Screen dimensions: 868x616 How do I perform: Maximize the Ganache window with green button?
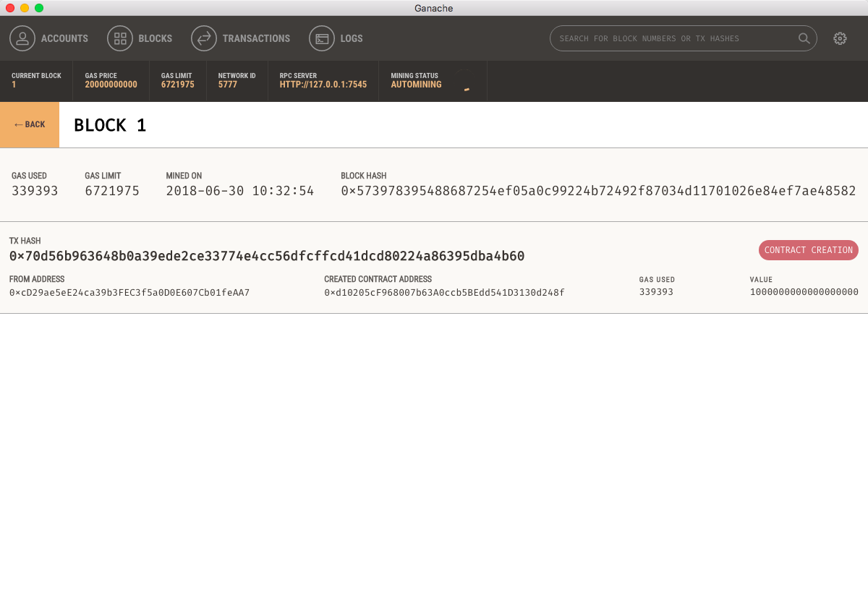coord(39,8)
